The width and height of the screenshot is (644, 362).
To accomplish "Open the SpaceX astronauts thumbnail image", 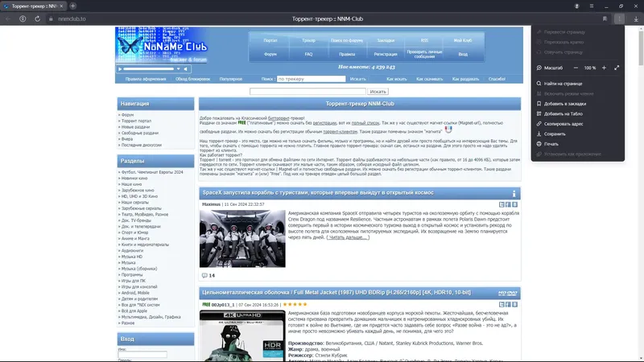I will click(242, 239).
